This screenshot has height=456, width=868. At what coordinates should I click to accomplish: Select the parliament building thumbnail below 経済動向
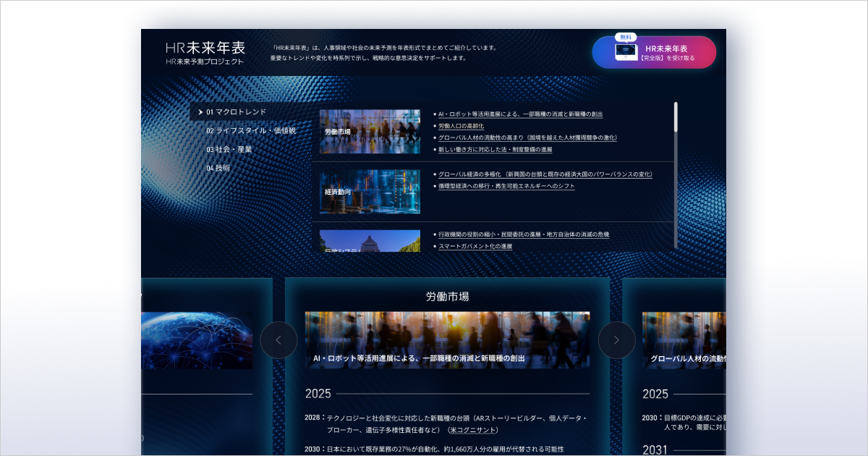tap(370, 241)
